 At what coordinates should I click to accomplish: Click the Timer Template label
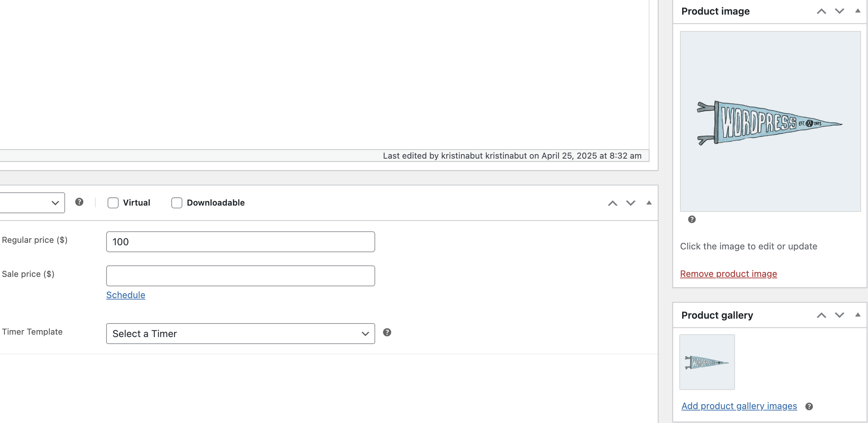[32, 332]
